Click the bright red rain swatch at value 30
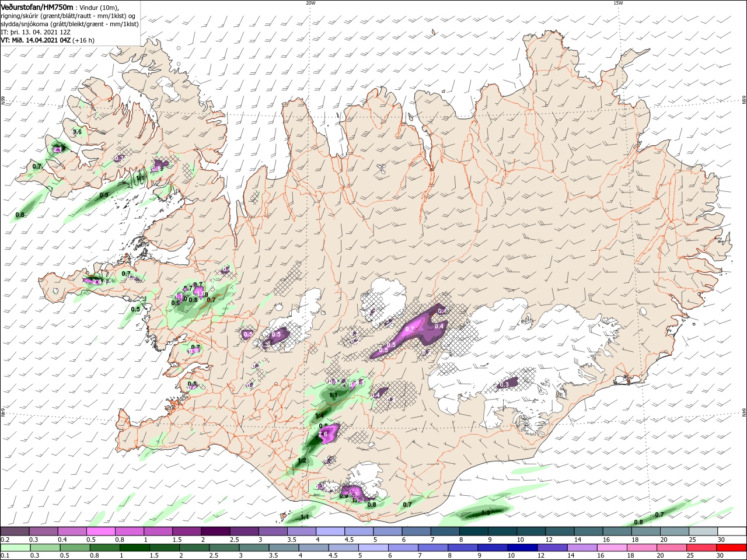Screen dimensions: 747x560 (731, 547)
